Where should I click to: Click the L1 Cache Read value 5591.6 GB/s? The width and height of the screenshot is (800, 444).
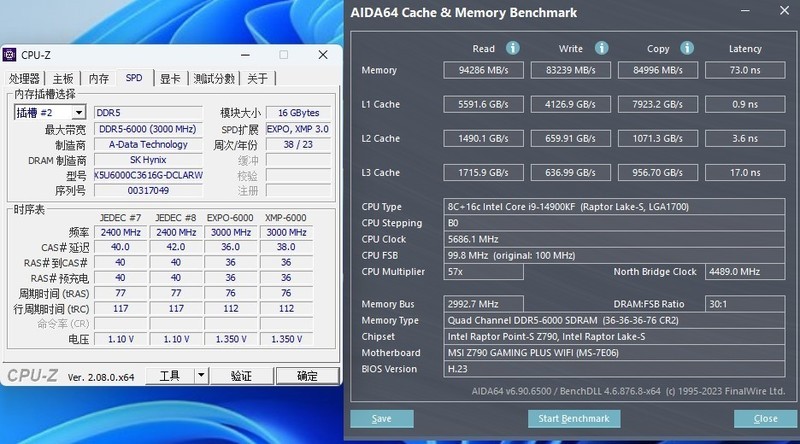pos(483,104)
